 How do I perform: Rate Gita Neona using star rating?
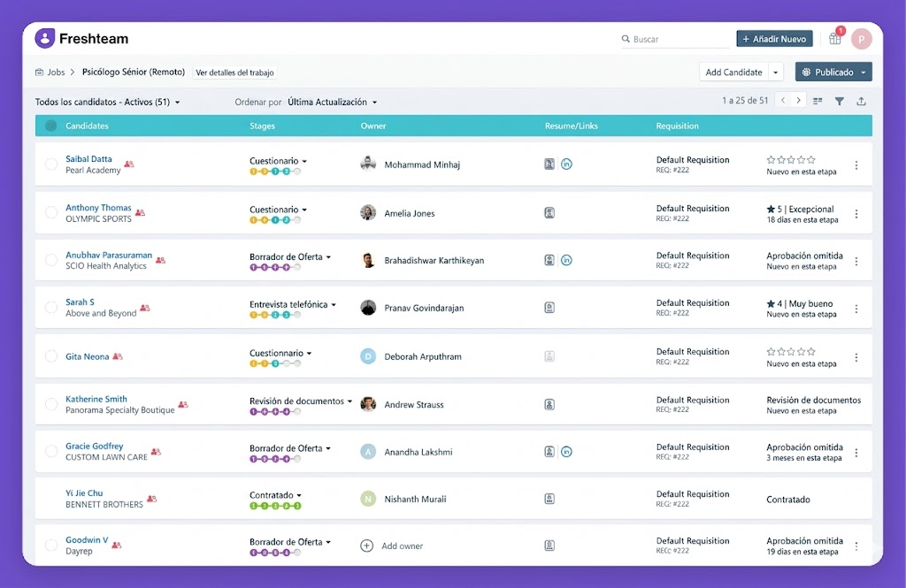point(791,351)
